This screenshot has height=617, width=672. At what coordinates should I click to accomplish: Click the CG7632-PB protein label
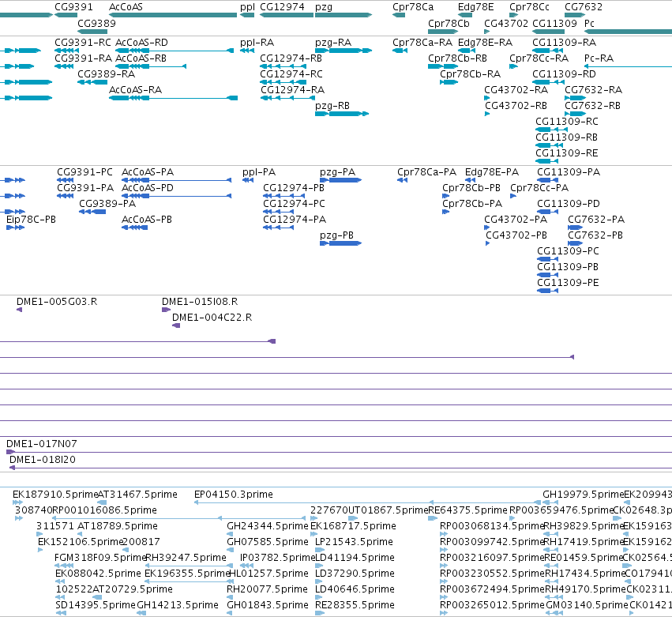[x=595, y=235]
